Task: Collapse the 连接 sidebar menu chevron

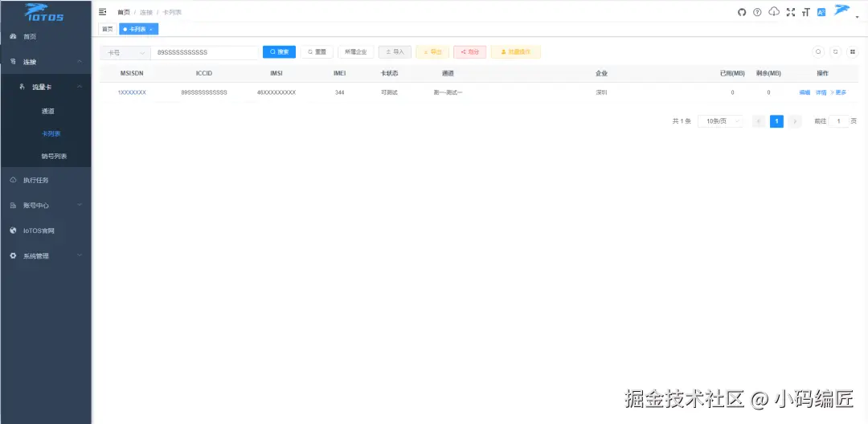Action: coord(80,61)
